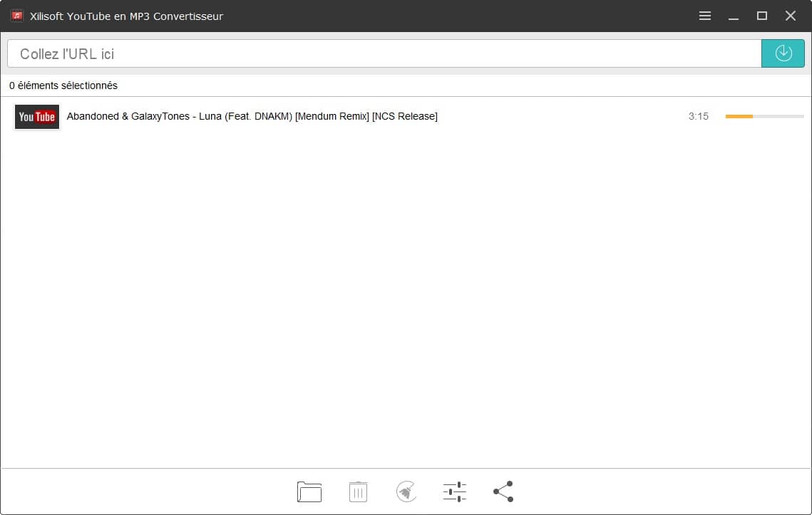Image resolution: width=812 pixels, height=515 pixels.
Task: Maximize the Xilisoft window
Action: click(762, 16)
